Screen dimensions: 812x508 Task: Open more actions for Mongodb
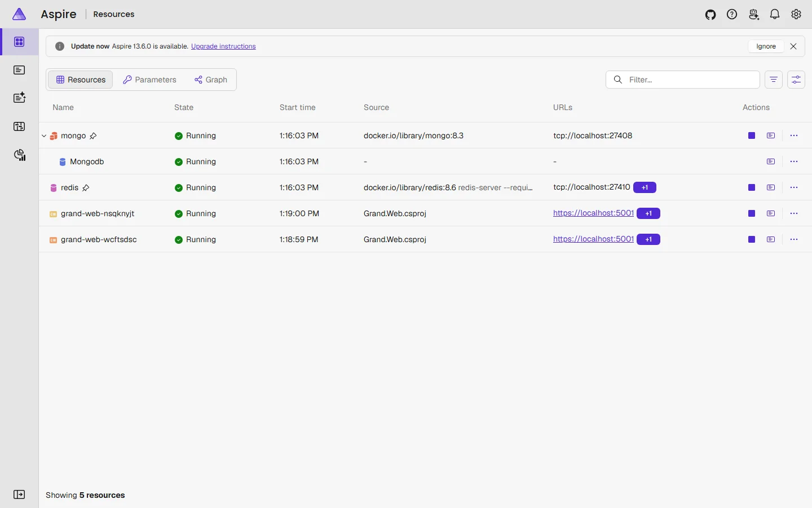click(794, 161)
